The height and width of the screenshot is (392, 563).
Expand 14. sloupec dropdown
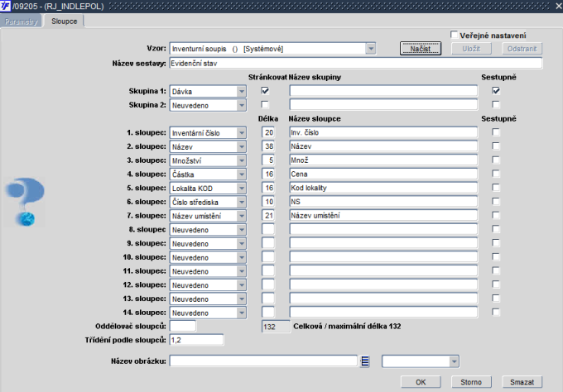(241, 313)
